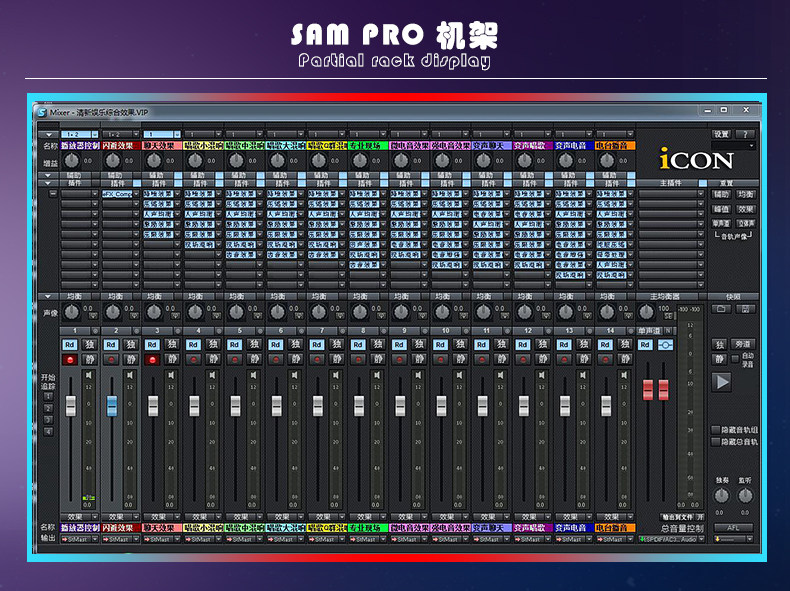The height and width of the screenshot is (591, 790).
Task: Click the snapshot save disk icon
Action: tap(745, 309)
